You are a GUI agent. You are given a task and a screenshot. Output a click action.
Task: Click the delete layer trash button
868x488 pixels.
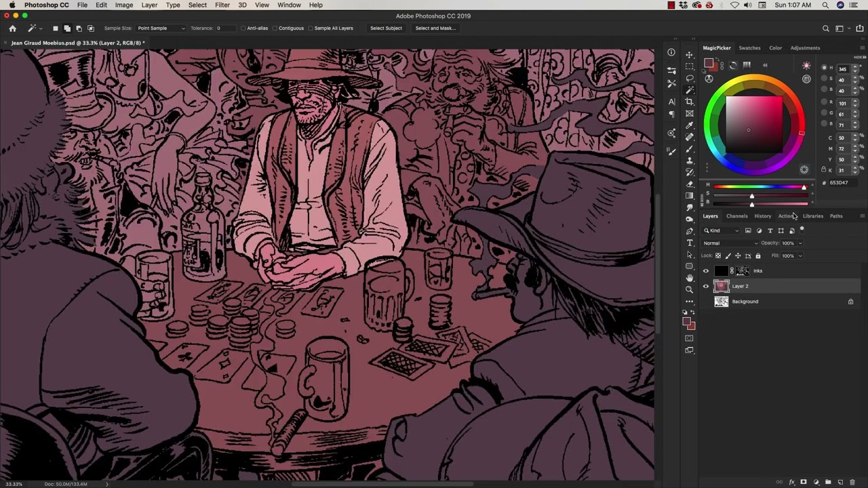[x=852, y=483]
